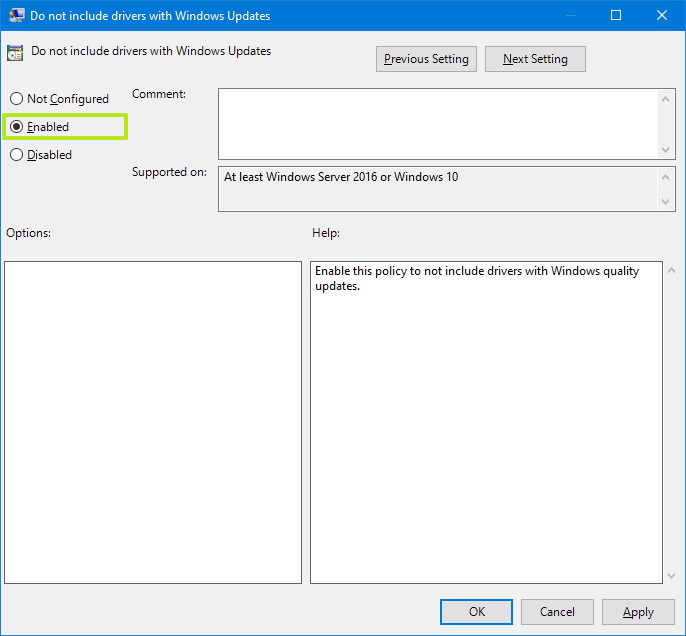Click the title bar policy window icon

[17, 15]
